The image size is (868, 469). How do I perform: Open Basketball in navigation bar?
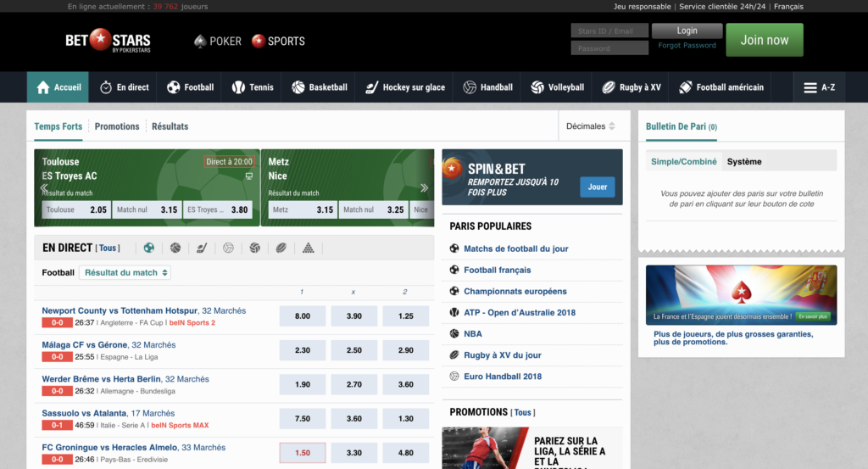[x=320, y=87]
